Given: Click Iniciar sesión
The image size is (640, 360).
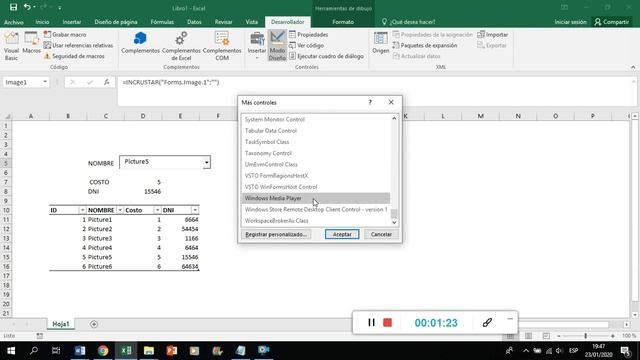Looking at the screenshot, I should pos(570,22).
